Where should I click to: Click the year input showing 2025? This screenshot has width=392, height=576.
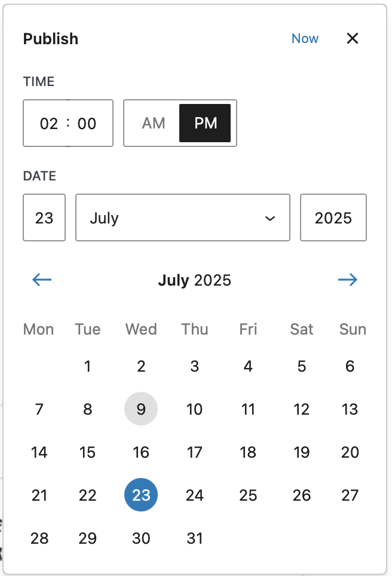click(x=333, y=217)
